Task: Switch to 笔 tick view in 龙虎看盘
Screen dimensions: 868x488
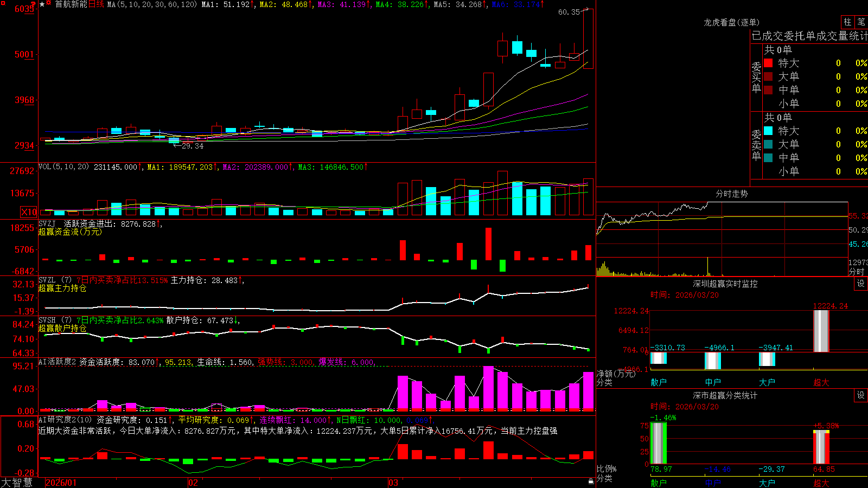Action: (x=861, y=22)
